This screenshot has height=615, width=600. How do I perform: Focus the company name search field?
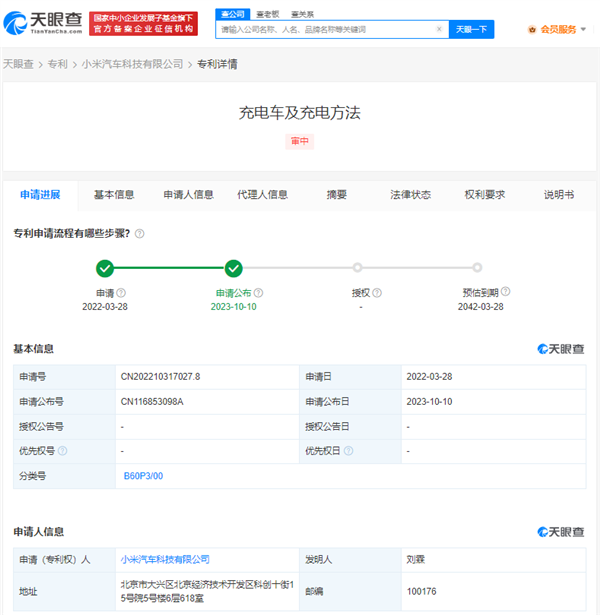[x=325, y=29]
